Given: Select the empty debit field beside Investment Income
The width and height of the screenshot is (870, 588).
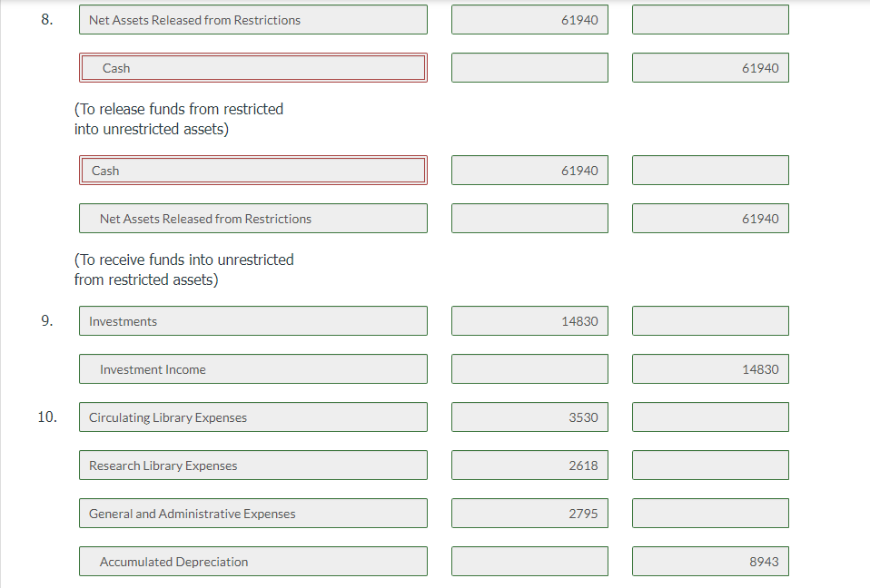Looking at the screenshot, I should tap(529, 369).
